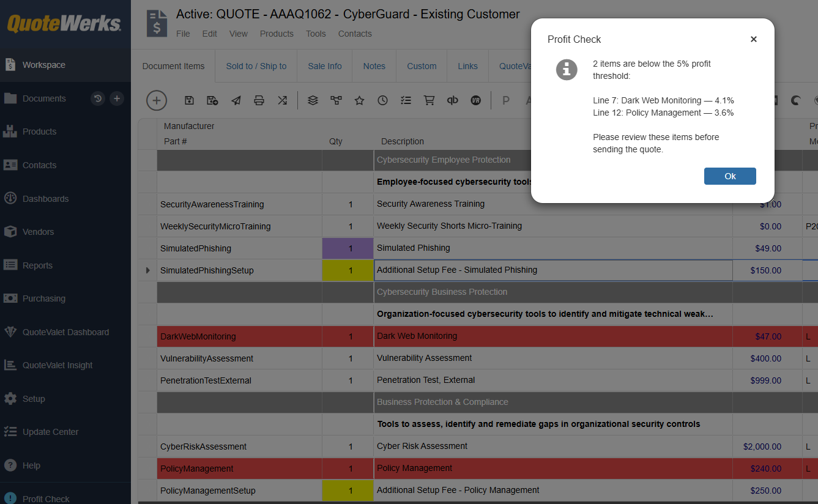Switch to the Notes tab
Screen dimensions: 818x504
point(374,66)
